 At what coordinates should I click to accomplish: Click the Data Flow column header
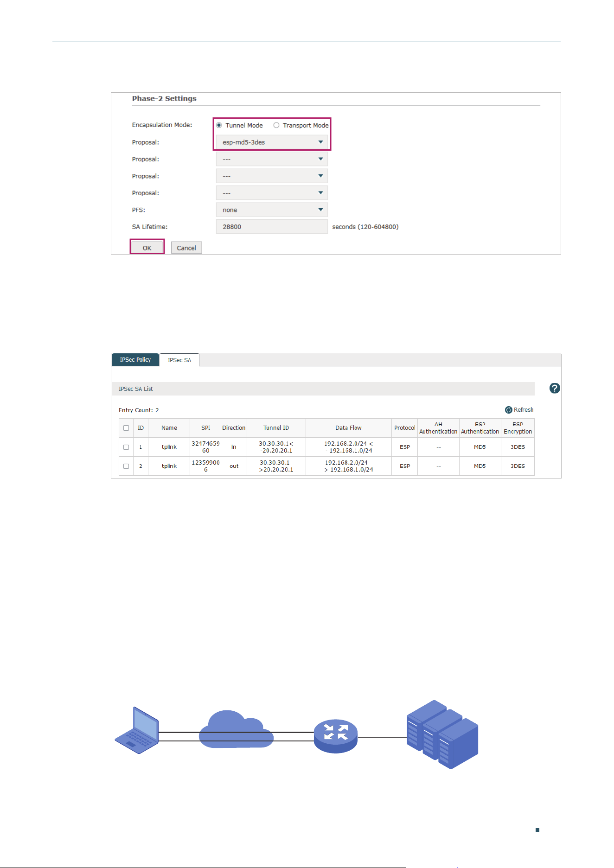(x=348, y=428)
